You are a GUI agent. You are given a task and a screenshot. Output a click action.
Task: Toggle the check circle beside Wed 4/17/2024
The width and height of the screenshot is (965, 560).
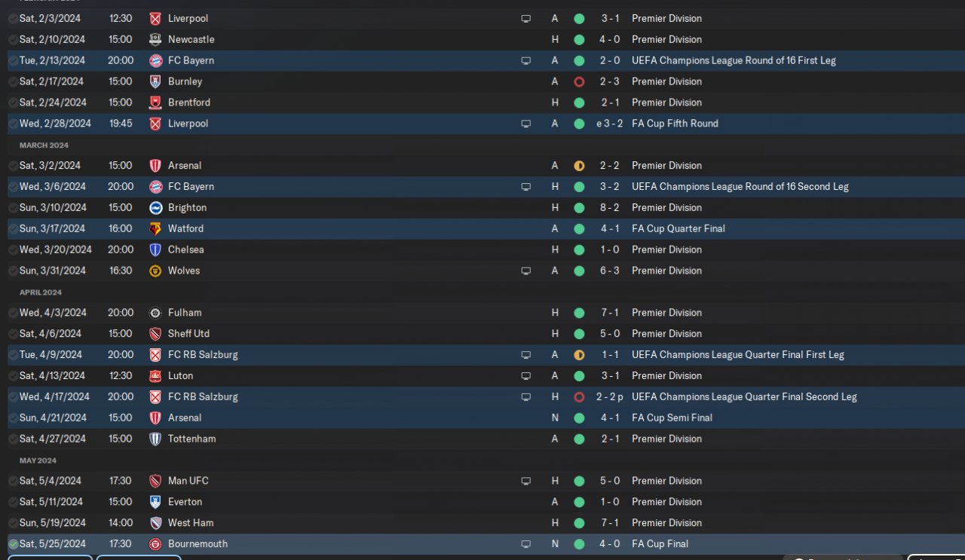click(x=13, y=396)
